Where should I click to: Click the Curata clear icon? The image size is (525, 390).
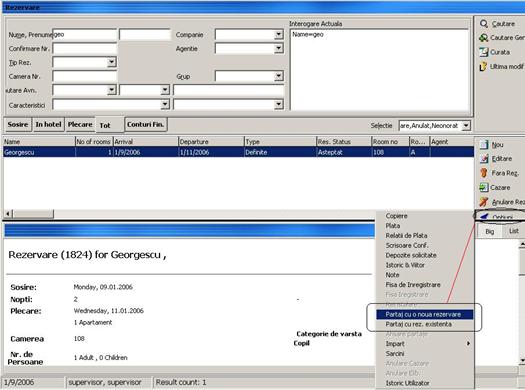coord(483,52)
